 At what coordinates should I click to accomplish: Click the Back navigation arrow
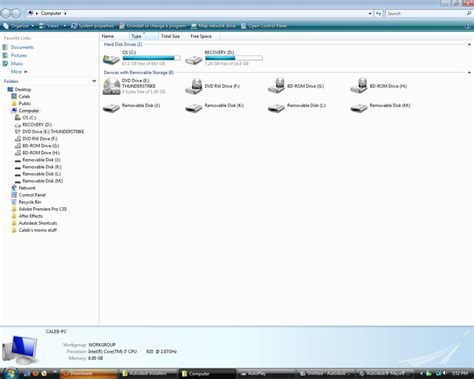click(x=6, y=13)
